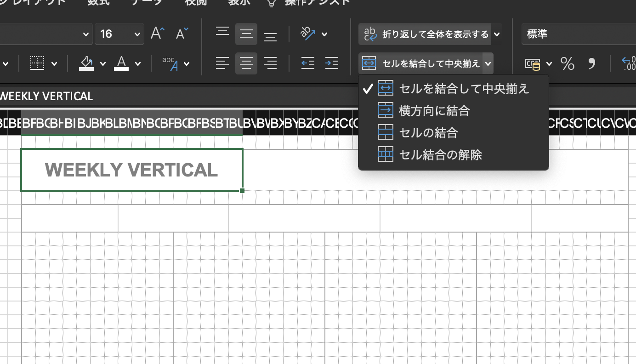Select 横方向に結合 from merge menu
Screen dimensions: 636x364
[434, 111]
